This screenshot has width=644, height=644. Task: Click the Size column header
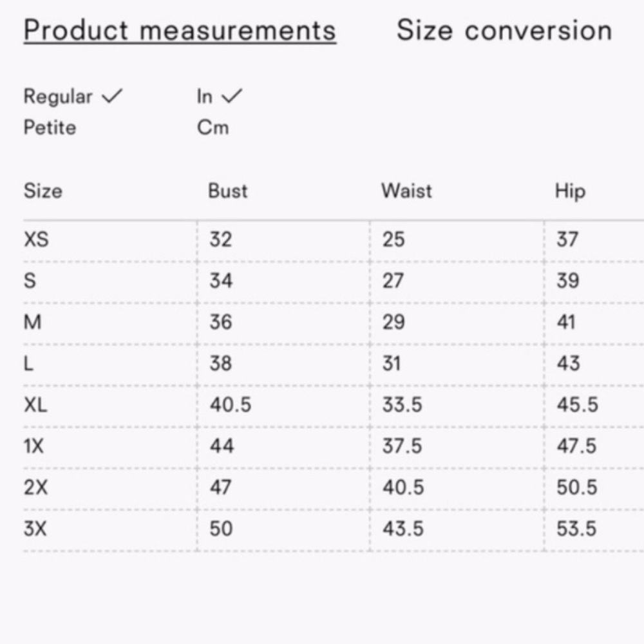point(43,191)
